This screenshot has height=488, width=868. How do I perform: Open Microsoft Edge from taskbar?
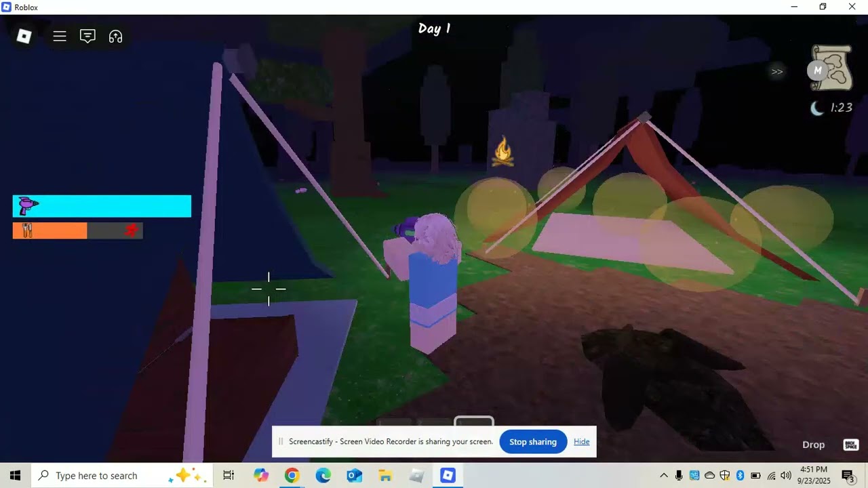[323, 475]
